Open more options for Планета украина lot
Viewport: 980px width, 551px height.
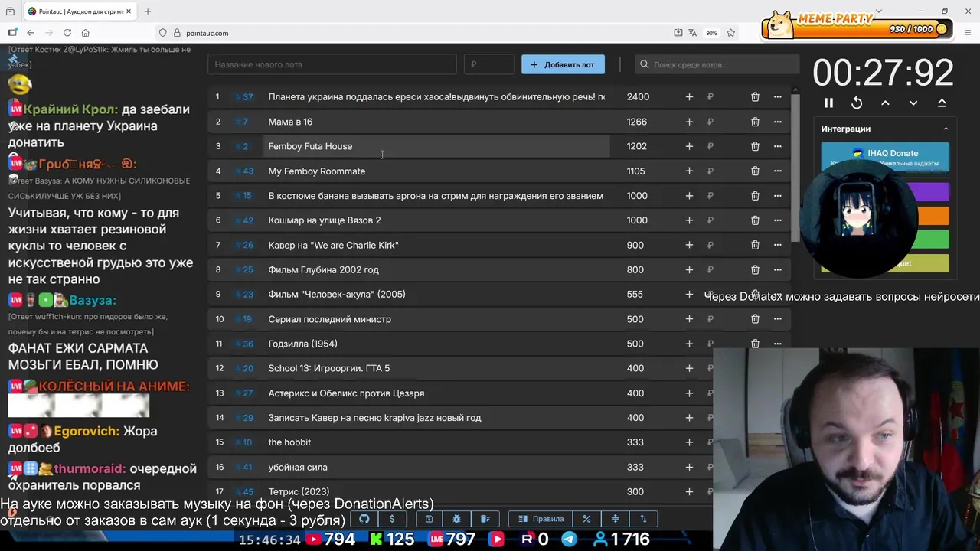pos(777,96)
